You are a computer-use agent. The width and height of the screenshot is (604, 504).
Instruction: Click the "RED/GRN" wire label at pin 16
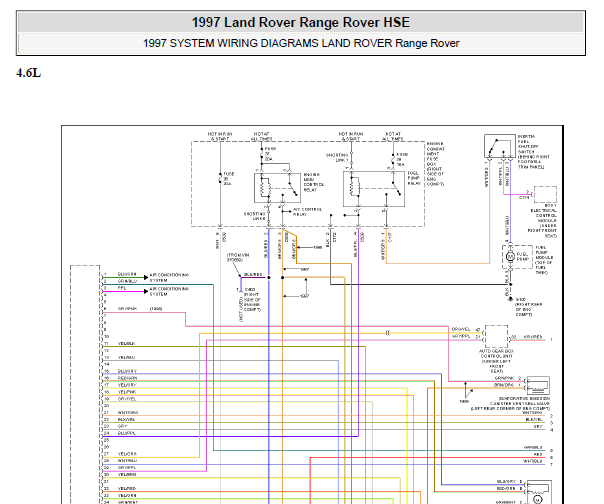pos(127,378)
